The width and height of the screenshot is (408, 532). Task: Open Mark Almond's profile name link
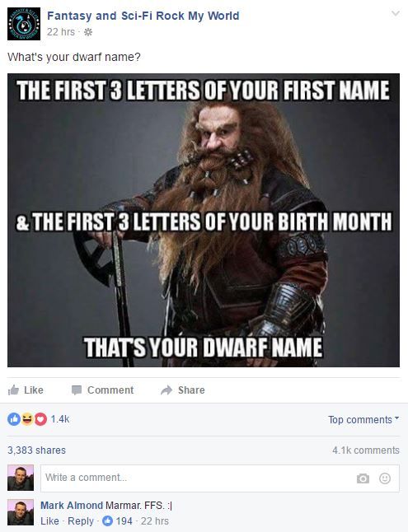[x=72, y=505]
